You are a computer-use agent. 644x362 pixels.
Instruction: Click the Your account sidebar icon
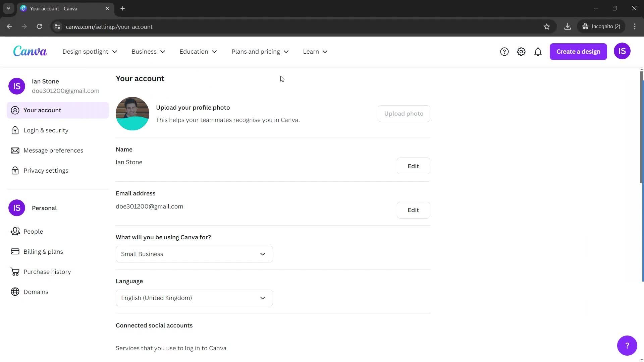coord(15,110)
